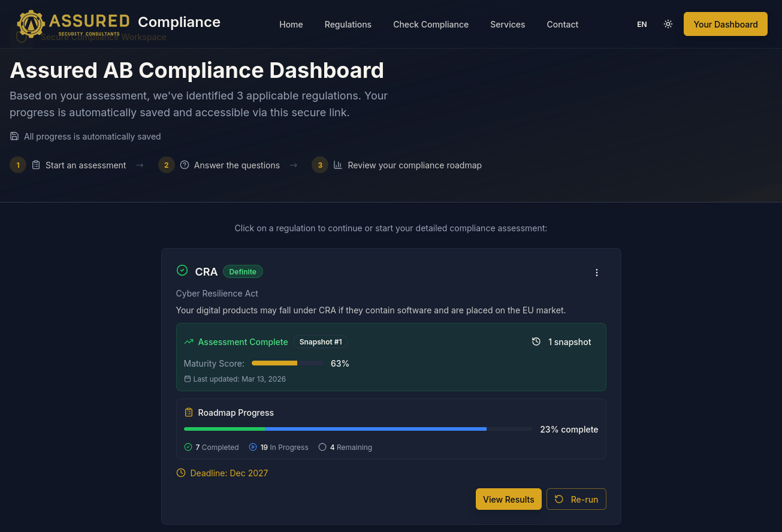
Task: Click the Last updated: Mar 13, 2026 text
Action: pos(240,379)
